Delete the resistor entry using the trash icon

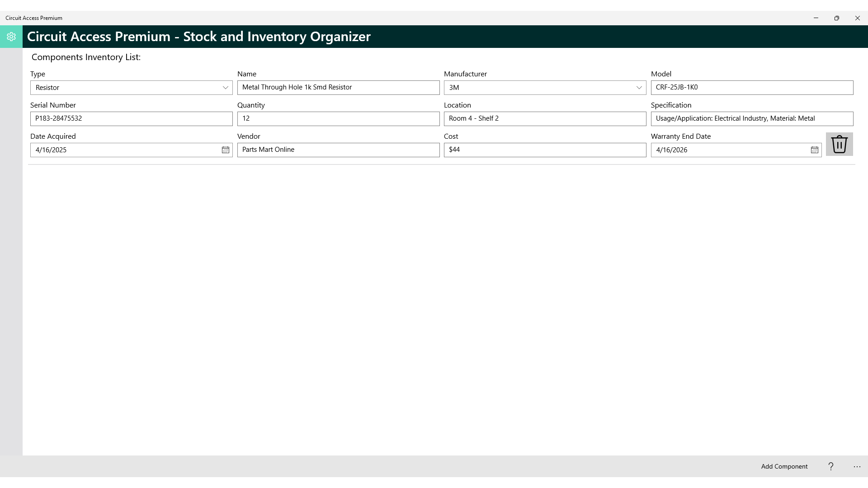pyautogui.click(x=840, y=144)
